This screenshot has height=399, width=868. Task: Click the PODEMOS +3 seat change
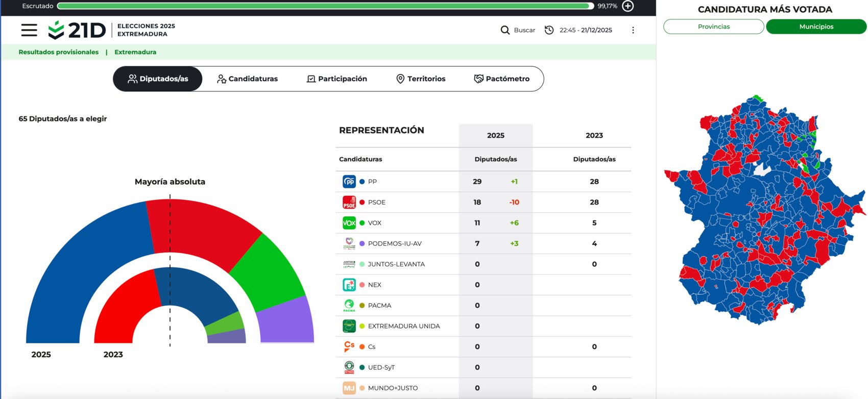click(x=514, y=243)
